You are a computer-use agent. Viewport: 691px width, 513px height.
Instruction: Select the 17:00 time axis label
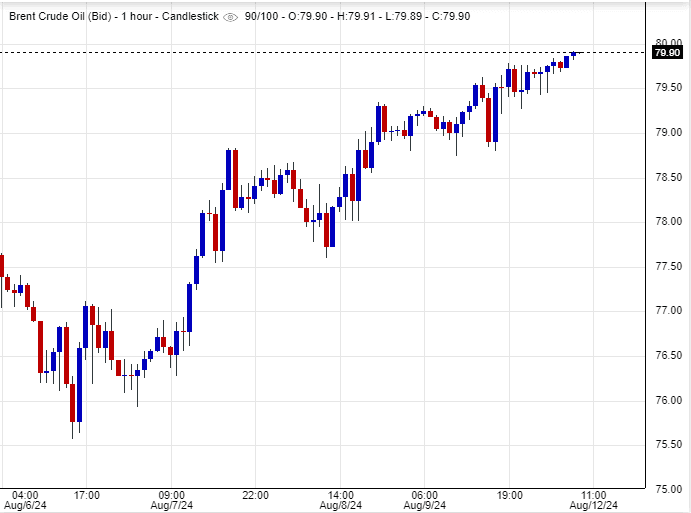point(87,494)
